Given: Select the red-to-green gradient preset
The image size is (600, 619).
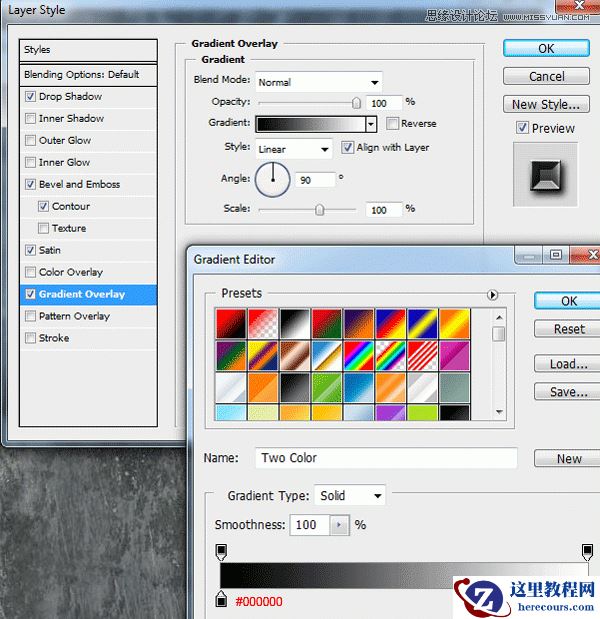Looking at the screenshot, I should pyautogui.click(x=326, y=323).
